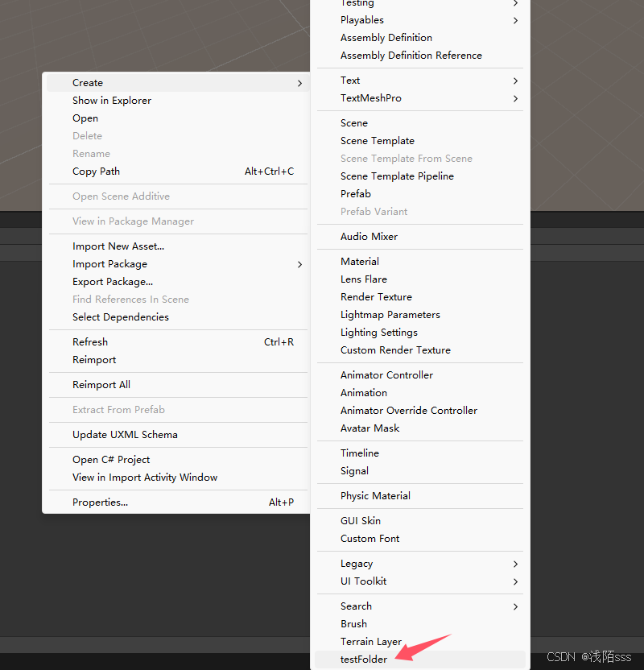Screen dimensions: 644x670
Task: Create an Audio Mixer
Action: [420, 236]
